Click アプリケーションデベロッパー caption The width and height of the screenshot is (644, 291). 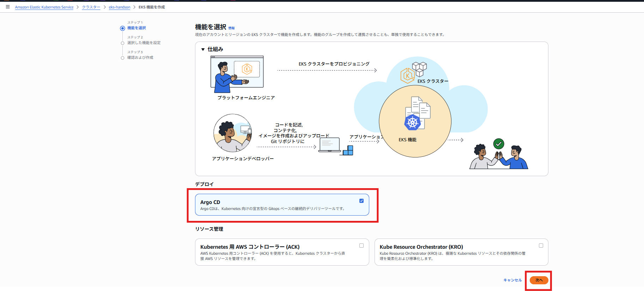[243, 159]
